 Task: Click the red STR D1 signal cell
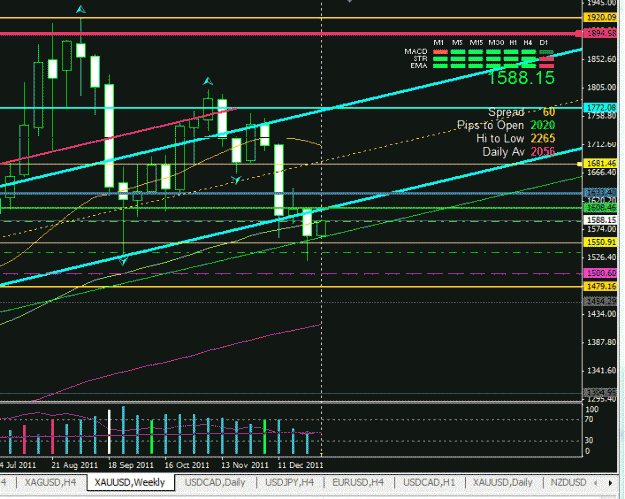(546, 59)
